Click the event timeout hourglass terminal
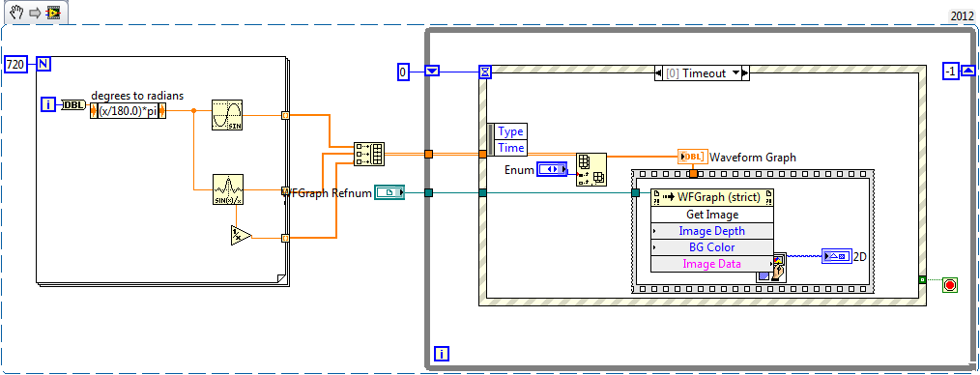980x375 pixels. (x=485, y=72)
